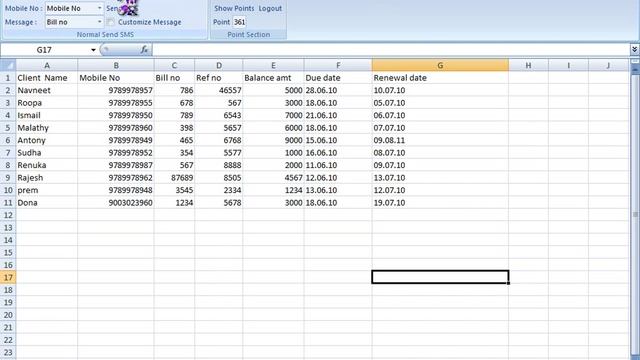Click the 'Balance amt' header cell
This screenshot has height=360, width=640.
point(273,78)
